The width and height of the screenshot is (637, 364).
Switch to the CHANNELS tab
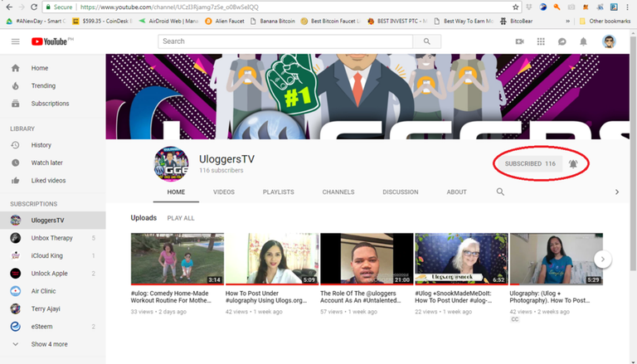tap(338, 192)
